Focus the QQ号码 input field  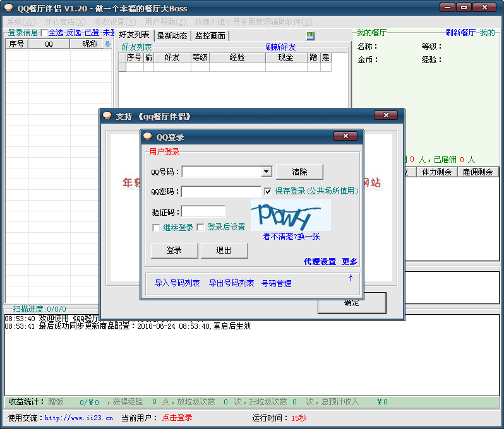(x=222, y=172)
